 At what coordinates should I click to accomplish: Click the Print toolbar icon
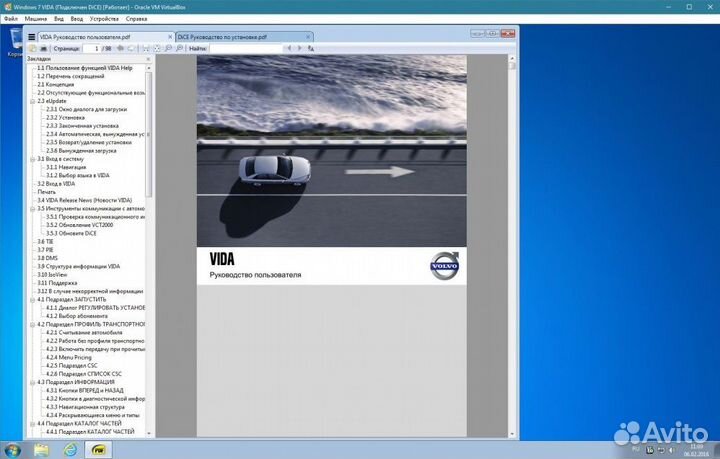pos(43,48)
